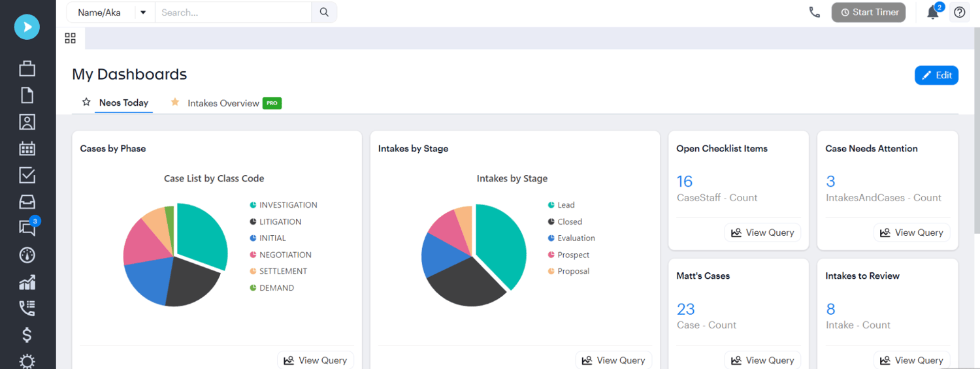This screenshot has height=369, width=980.
Task: Click View Query in Matt's Cases card
Action: click(762, 361)
